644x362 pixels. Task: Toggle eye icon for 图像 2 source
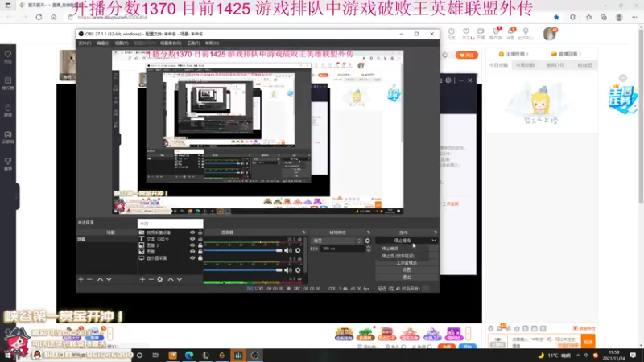point(192,245)
